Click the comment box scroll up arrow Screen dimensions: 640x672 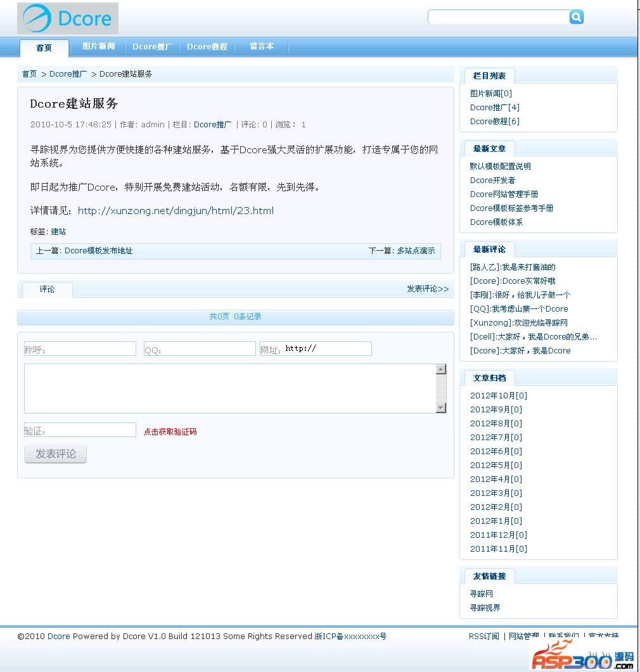click(440, 369)
